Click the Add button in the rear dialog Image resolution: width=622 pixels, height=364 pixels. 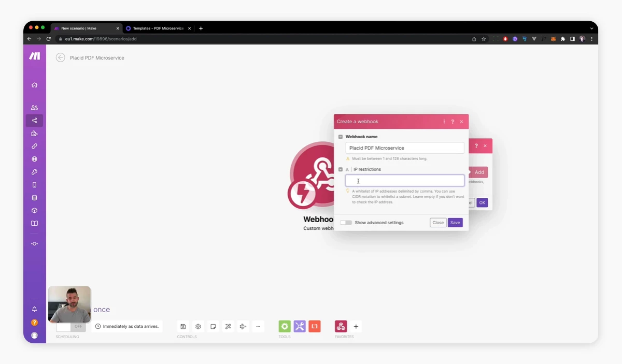[479, 172]
